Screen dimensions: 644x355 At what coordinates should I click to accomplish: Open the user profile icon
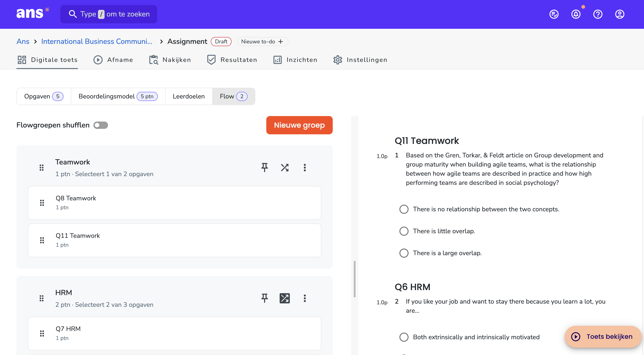[620, 14]
